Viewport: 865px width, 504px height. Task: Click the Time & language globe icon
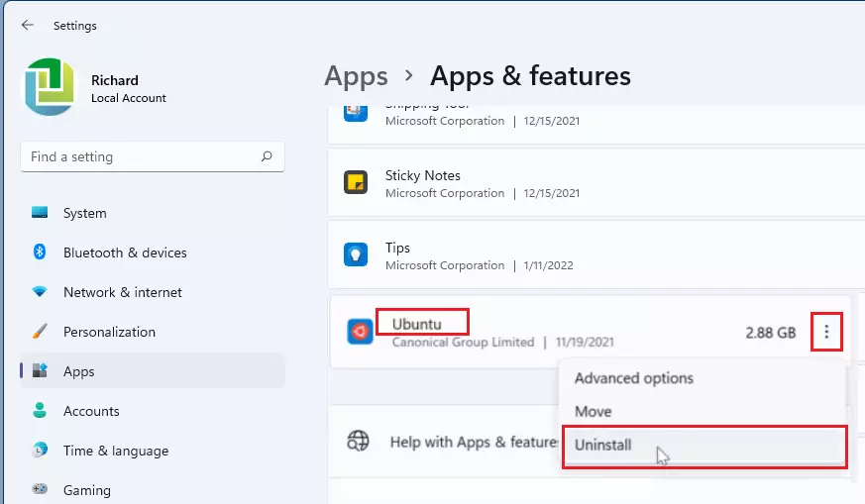click(40, 450)
